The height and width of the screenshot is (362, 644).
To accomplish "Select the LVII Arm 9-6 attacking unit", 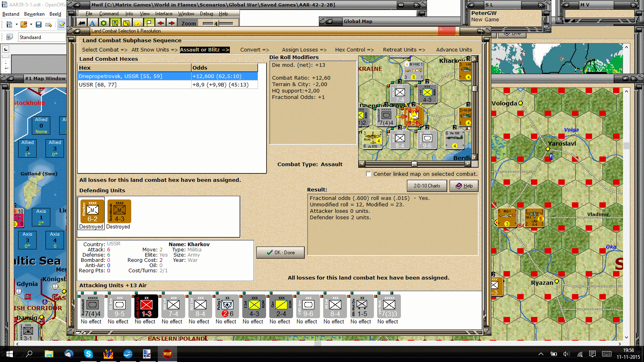I will [308, 306].
